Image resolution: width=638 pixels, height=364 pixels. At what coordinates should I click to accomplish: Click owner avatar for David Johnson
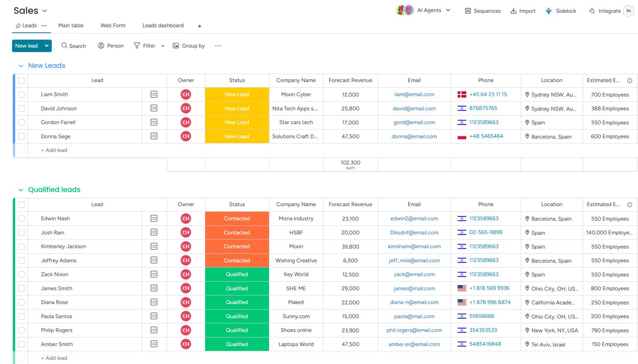tap(186, 108)
